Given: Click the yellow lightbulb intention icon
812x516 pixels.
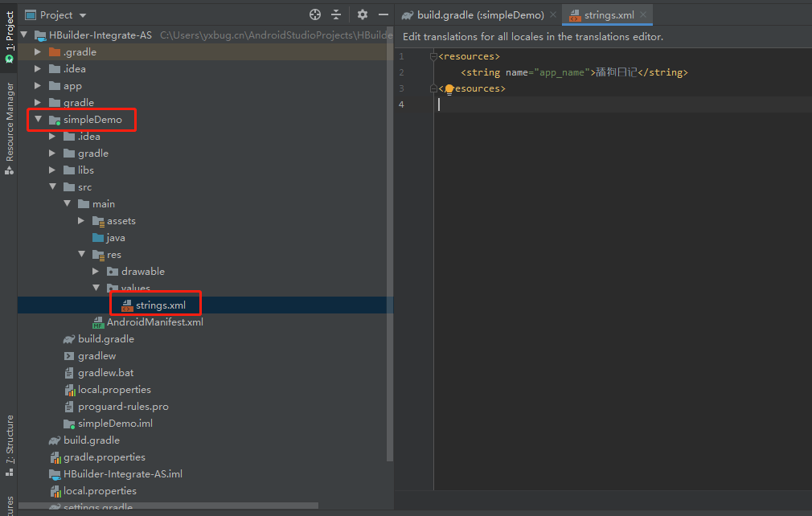Looking at the screenshot, I should tap(449, 89).
